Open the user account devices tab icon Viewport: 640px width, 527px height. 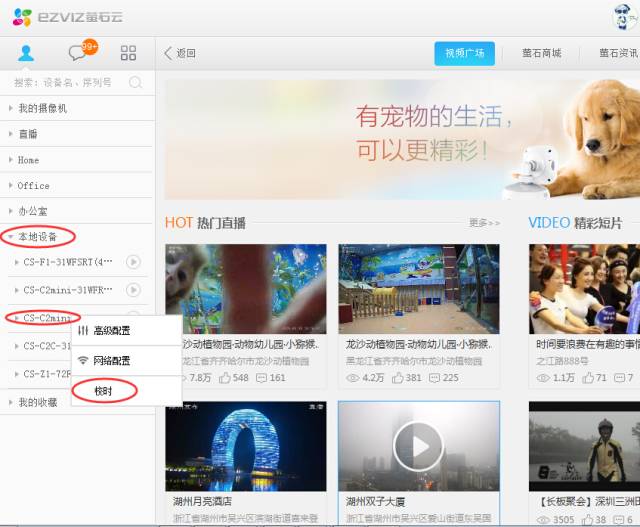click(26, 53)
